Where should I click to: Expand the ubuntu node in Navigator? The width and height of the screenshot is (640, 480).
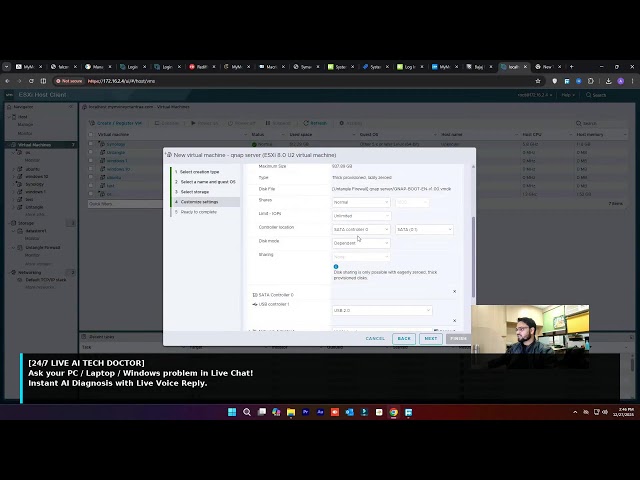click(14, 169)
